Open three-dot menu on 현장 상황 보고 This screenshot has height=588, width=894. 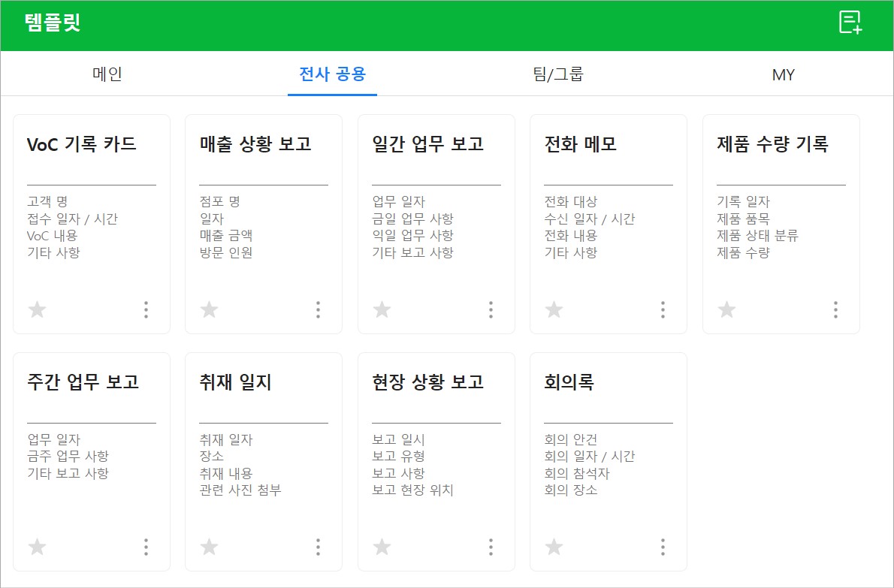point(491,547)
